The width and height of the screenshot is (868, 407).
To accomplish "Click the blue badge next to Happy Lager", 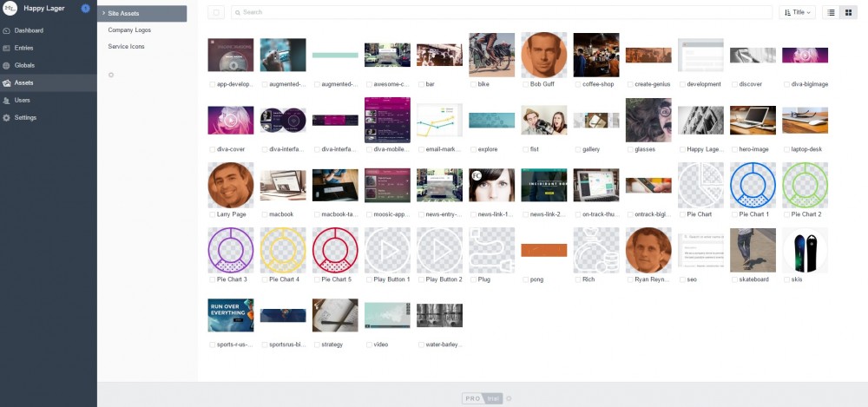I will tap(85, 9).
